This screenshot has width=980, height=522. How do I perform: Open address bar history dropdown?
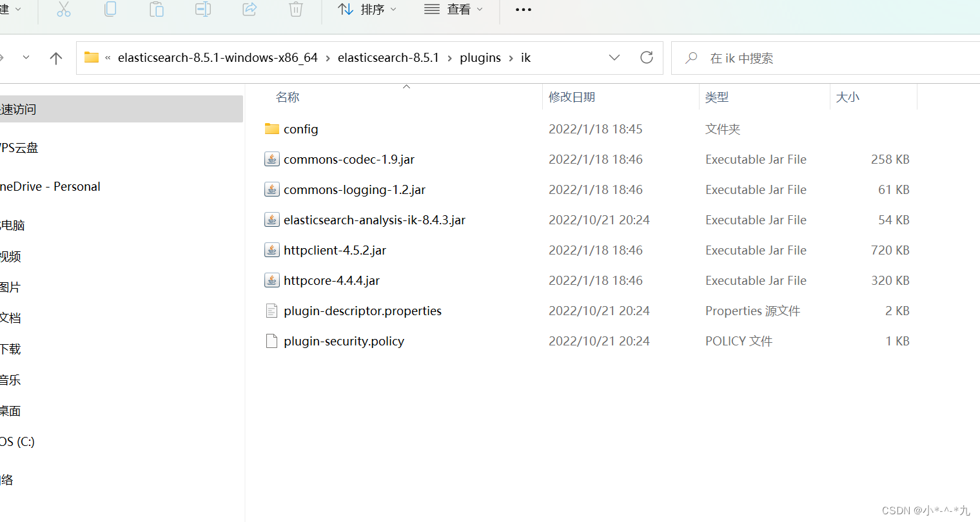614,57
